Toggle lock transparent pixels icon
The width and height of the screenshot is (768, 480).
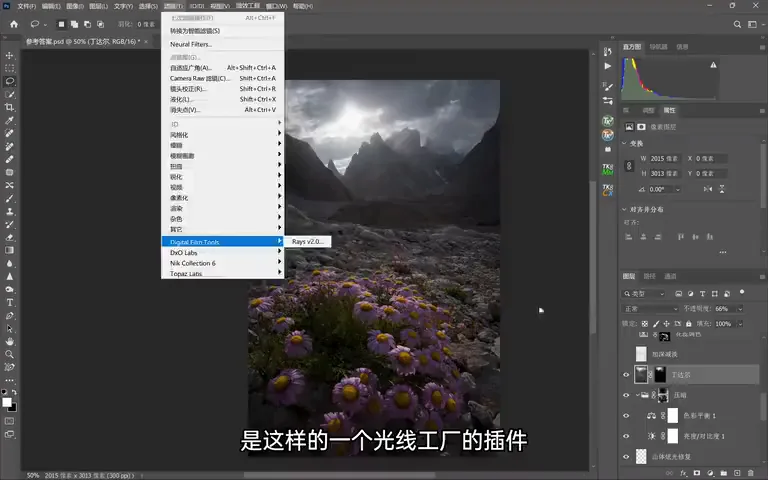coord(645,324)
